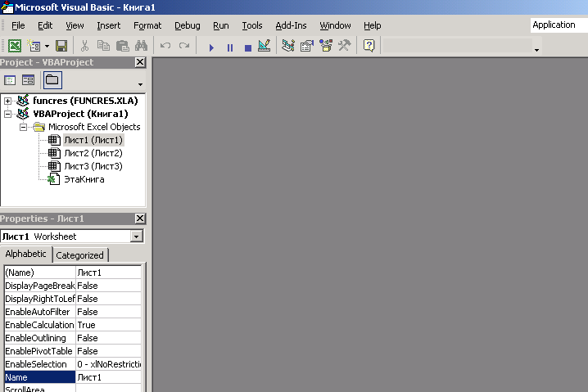This screenshot has width=588, height=392.
Task: Click the Cut scissors icon
Action: (84, 46)
